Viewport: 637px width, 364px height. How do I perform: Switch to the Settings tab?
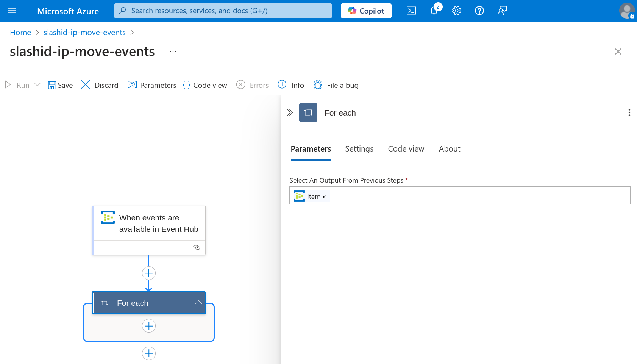pos(359,149)
